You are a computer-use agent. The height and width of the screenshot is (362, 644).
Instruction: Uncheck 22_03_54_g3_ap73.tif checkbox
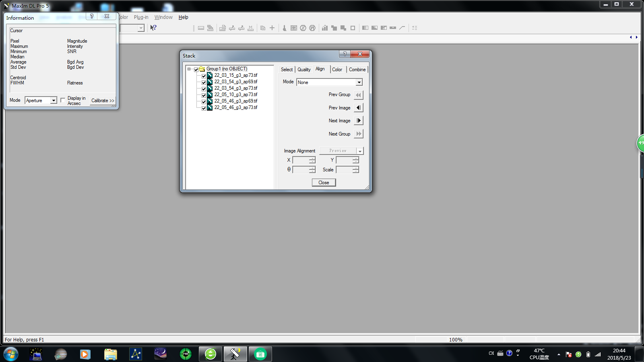tap(204, 89)
